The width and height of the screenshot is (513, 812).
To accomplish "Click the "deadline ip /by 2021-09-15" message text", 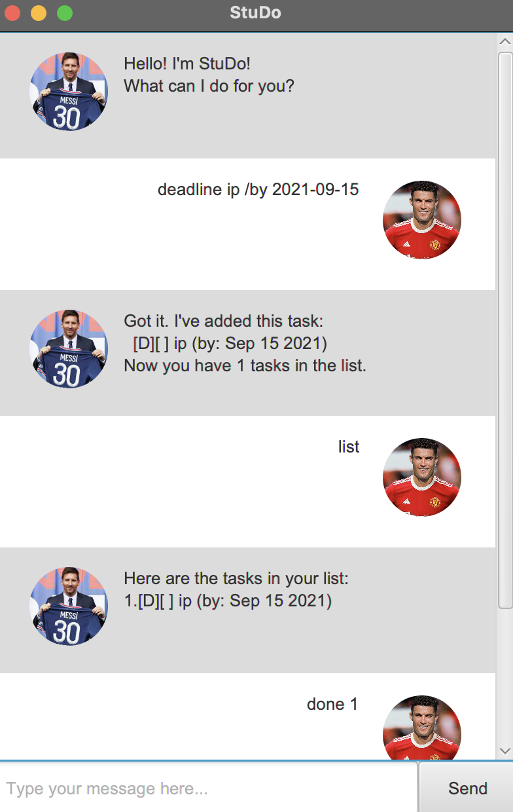I will tap(258, 190).
